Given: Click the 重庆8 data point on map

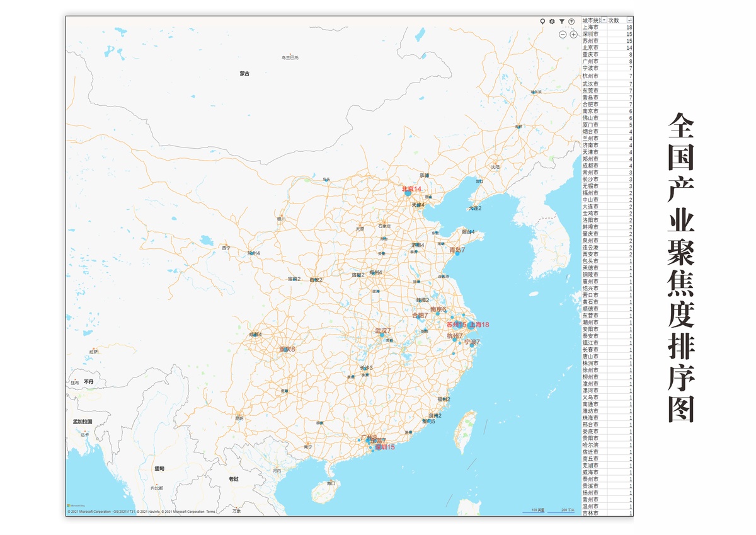Looking at the screenshot, I should coord(287,349).
